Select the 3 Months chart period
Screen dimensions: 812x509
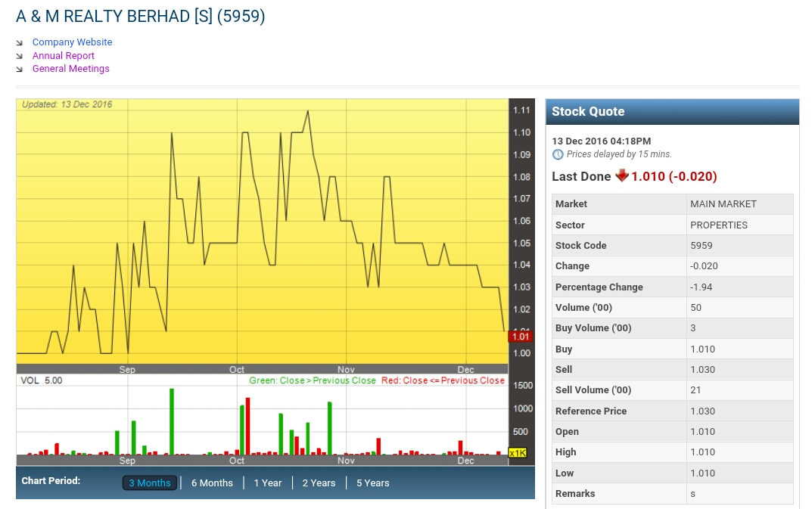150,483
